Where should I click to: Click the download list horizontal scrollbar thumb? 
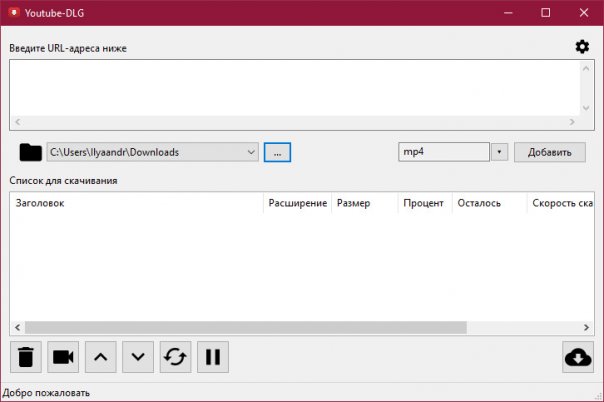point(246,328)
